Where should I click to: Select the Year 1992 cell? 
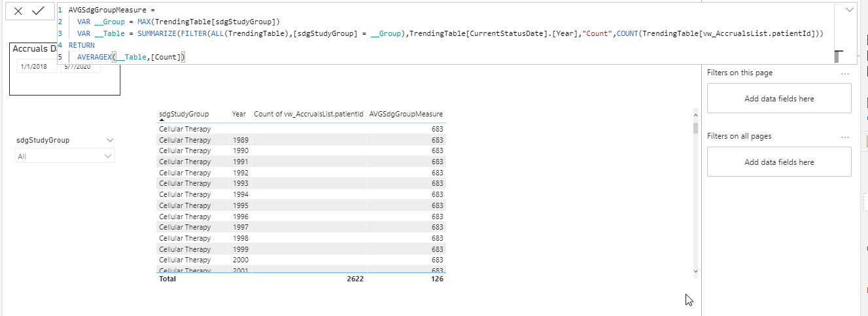[x=239, y=173]
